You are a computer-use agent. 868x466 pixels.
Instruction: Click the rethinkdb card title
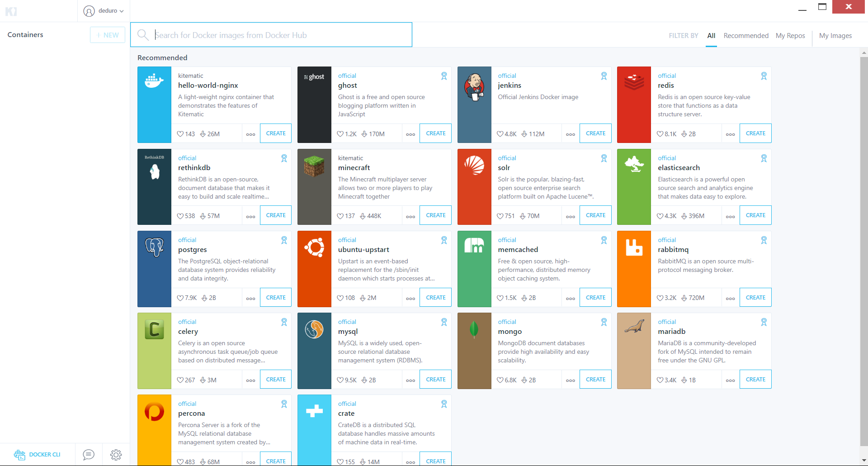[194, 168]
